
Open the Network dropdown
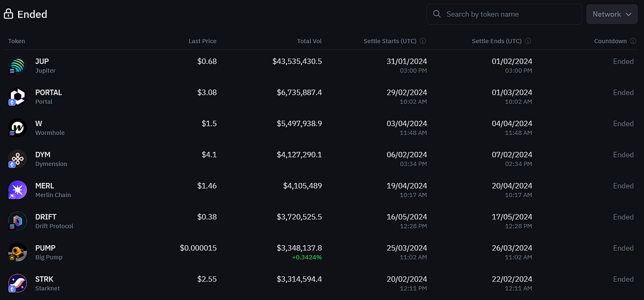pos(612,14)
